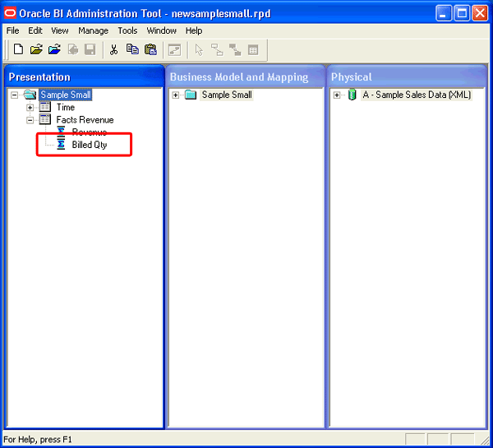Image resolution: width=493 pixels, height=448 pixels.
Task: Select the arrow pointer tool icon
Action: [199, 50]
